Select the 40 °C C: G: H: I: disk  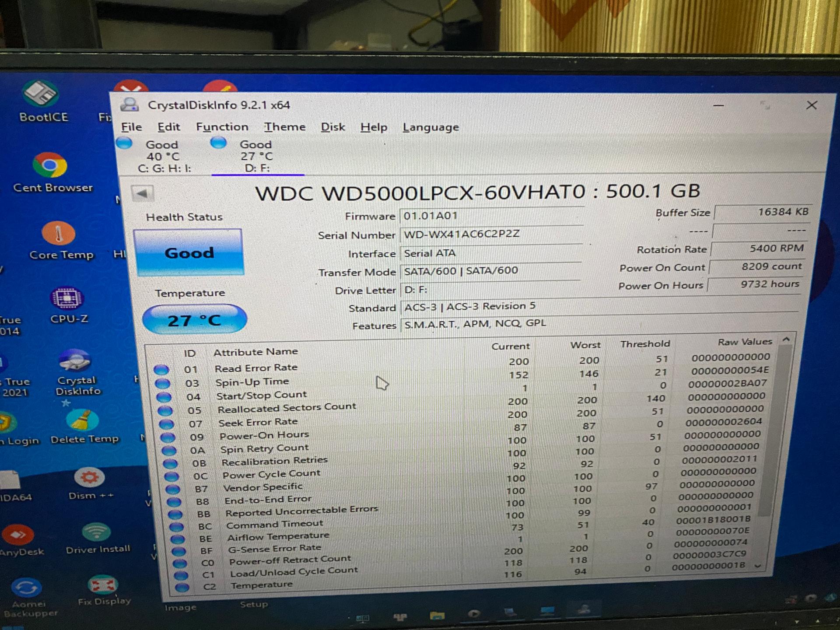pyautogui.click(x=158, y=156)
